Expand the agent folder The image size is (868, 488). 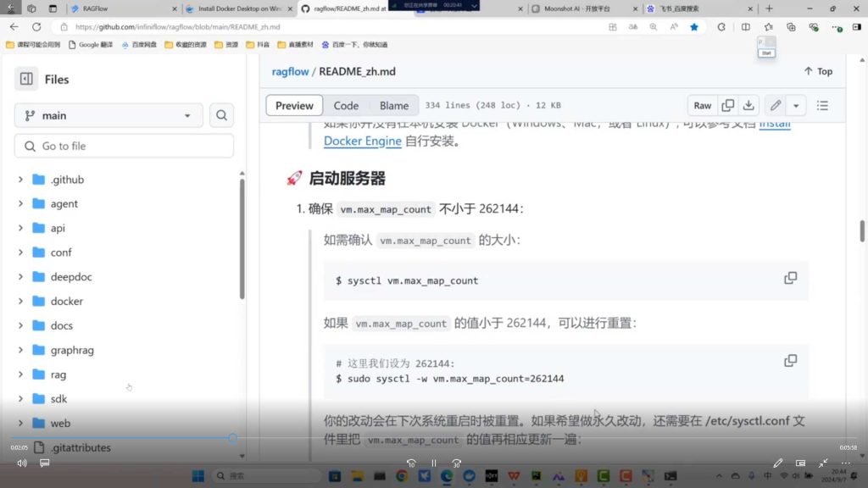point(20,203)
